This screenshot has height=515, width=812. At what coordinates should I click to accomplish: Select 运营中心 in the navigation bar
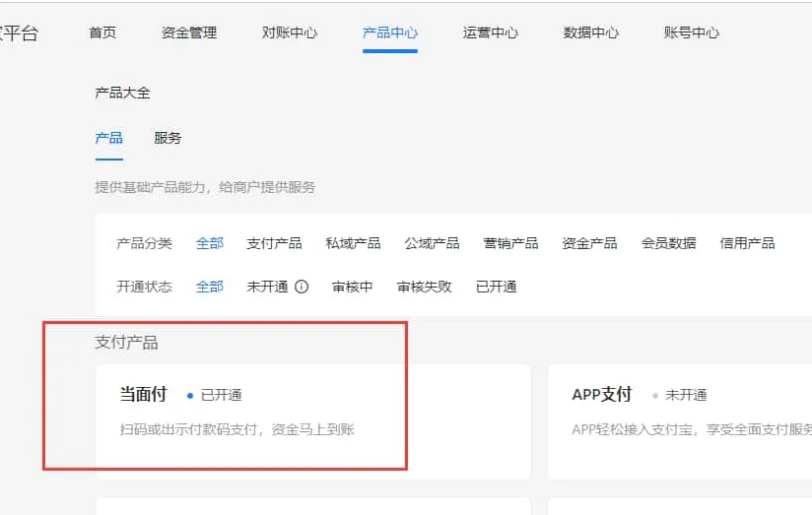click(491, 32)
